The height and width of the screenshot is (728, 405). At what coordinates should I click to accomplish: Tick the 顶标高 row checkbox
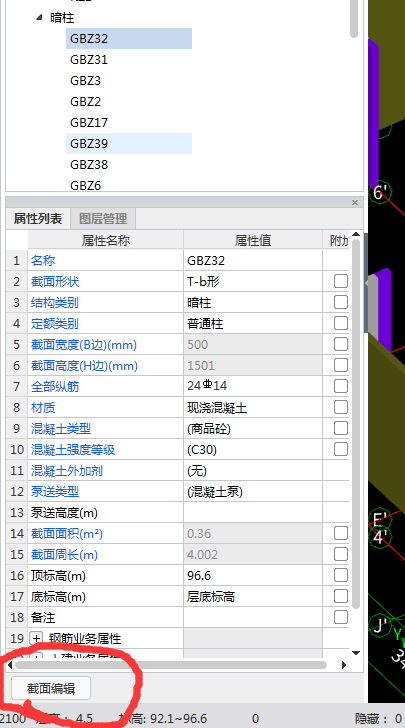[x=341, y=575]
